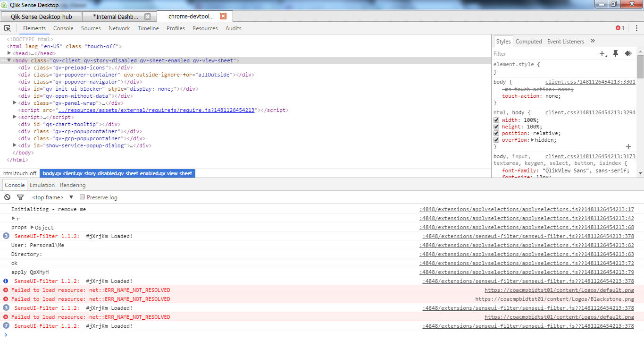
Task: Uncheck the overflow: hidden property
Action: [496, 140]
